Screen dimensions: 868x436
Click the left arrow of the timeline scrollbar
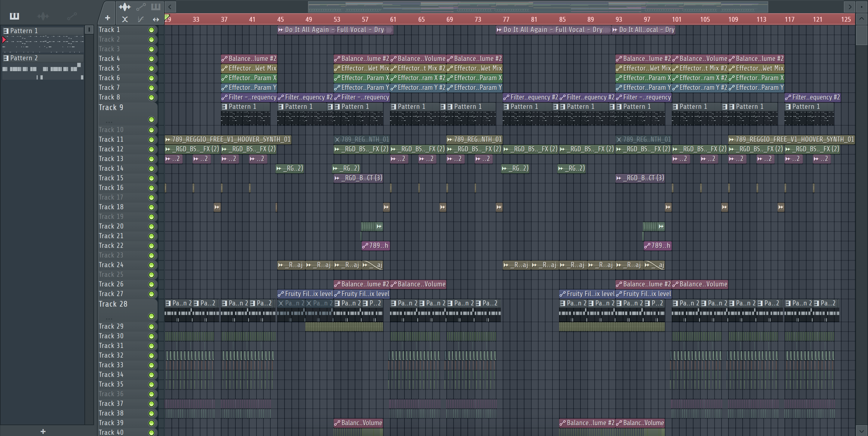click(170, 6)
